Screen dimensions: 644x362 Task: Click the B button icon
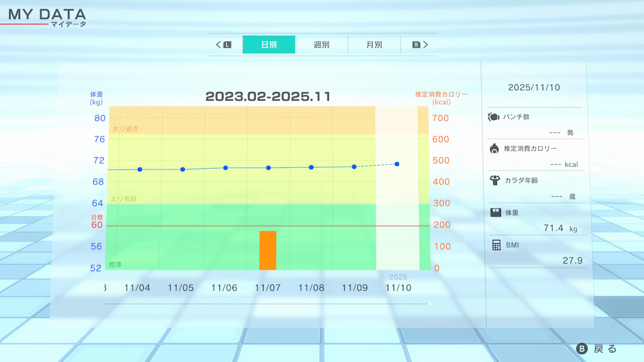tap(582, 349)
